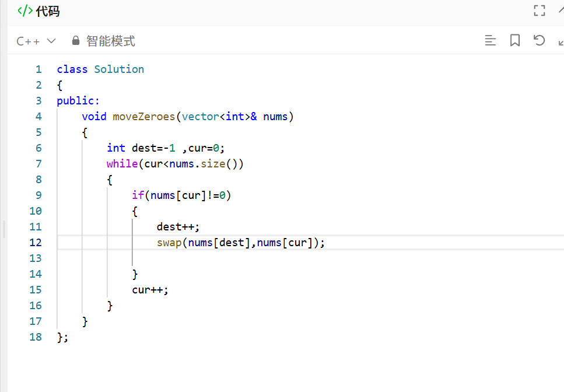Click the 'cur++;' statement
564x392 pixels.
coord(150,290)
